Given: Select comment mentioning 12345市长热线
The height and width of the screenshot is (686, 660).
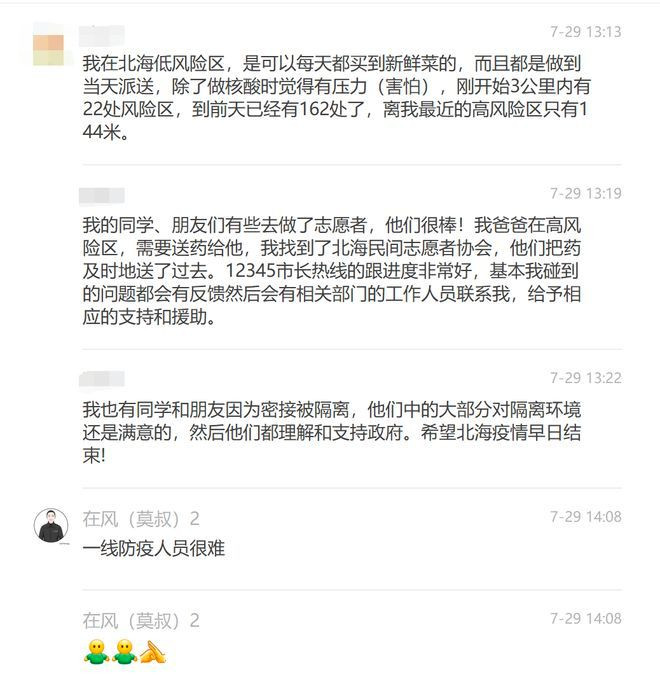Looking at the screenshot, I should [332, 271].
